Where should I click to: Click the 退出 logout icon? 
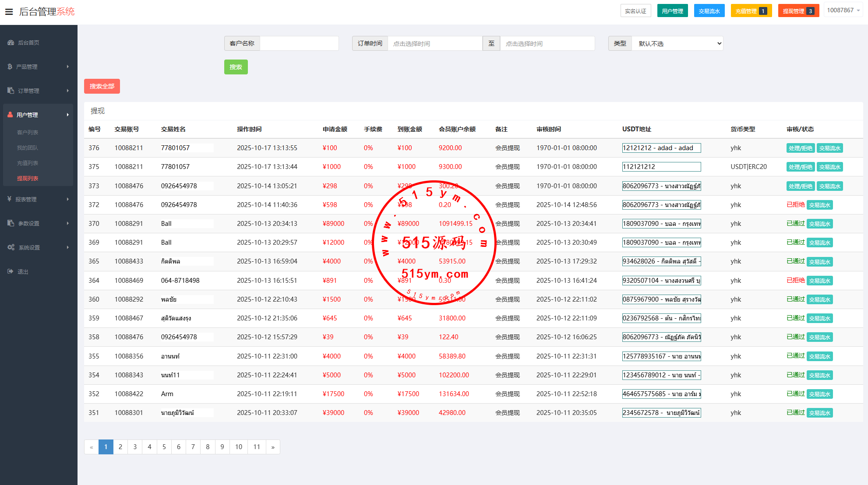[x=11, y=271]
